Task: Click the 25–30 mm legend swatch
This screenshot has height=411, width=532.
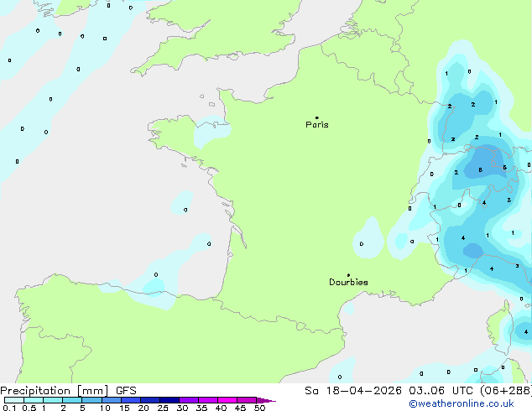Action: 169,400
